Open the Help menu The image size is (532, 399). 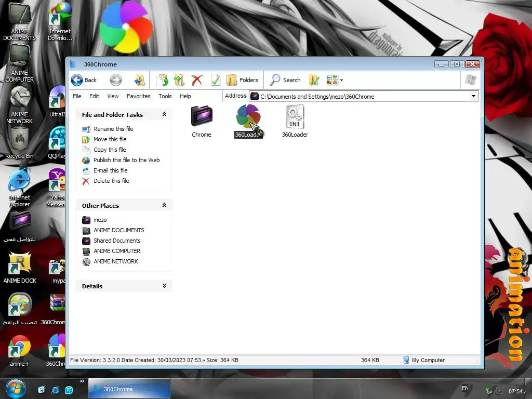pos(185,96)
